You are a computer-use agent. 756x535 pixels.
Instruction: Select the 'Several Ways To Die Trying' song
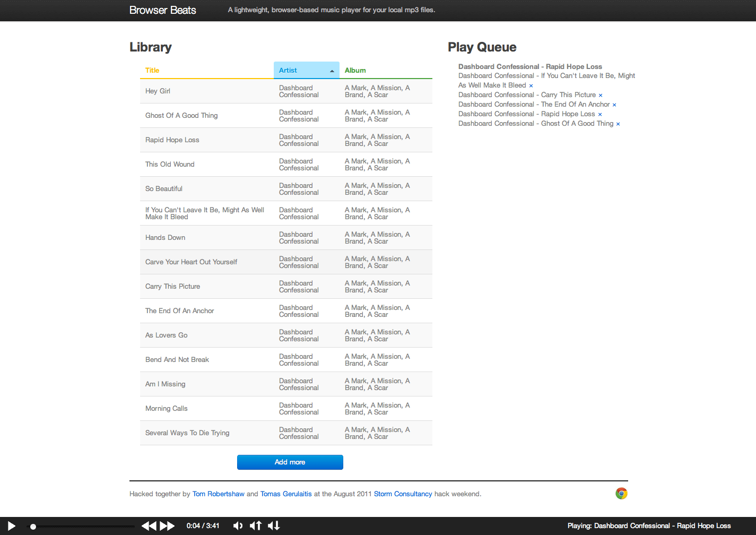pyautogui.click(x=187, y=433)
